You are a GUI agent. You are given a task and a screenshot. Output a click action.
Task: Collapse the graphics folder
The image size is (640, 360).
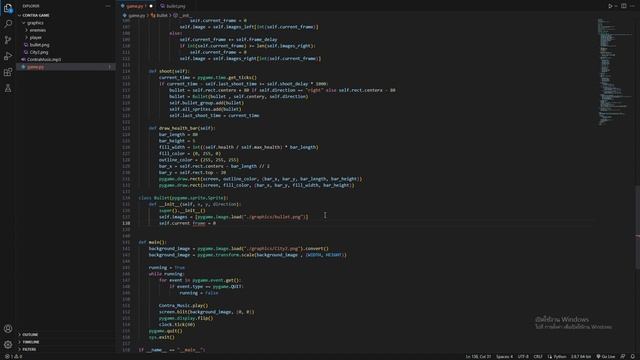[35, 23]
